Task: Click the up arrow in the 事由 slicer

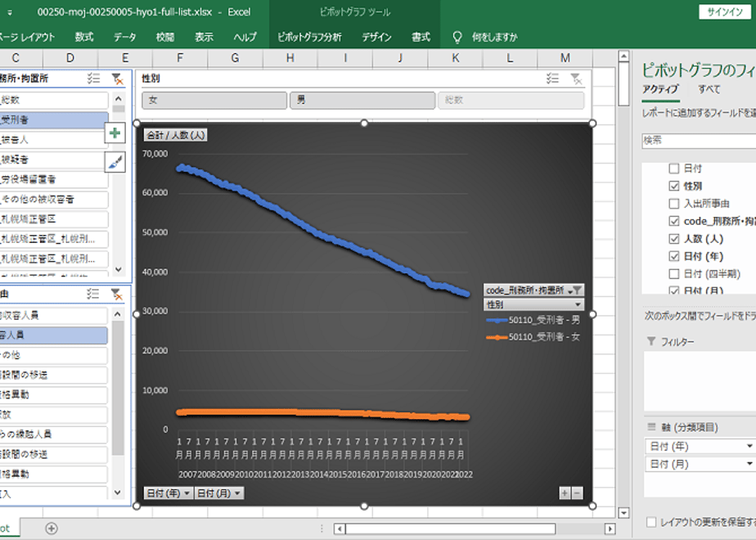Action: coord(118,314)
